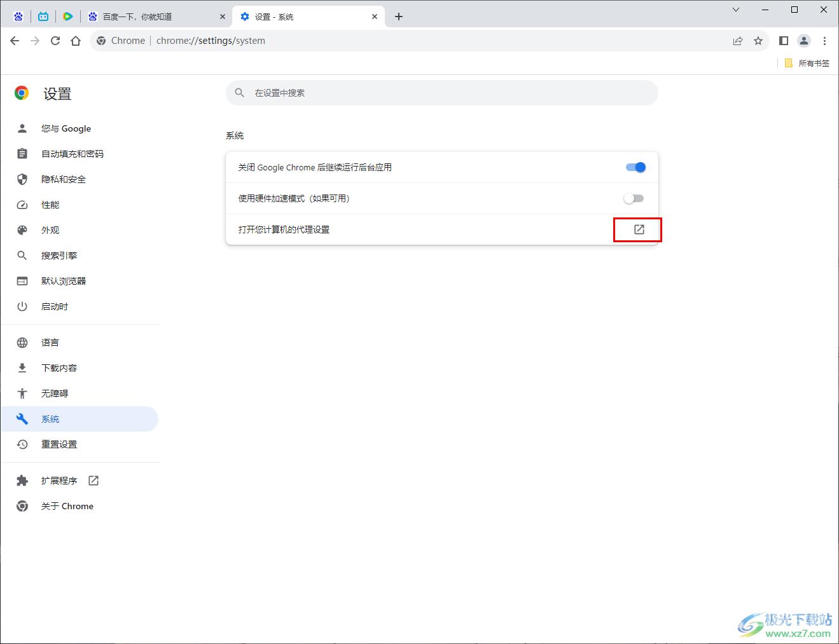
Task: Click the globe icon beside 语言
Action: click(22, 343)
